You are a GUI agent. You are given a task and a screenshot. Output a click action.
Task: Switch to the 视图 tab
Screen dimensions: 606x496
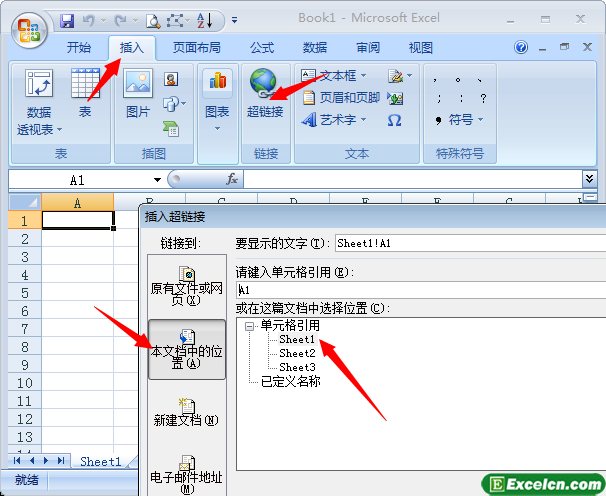[420, 48]
